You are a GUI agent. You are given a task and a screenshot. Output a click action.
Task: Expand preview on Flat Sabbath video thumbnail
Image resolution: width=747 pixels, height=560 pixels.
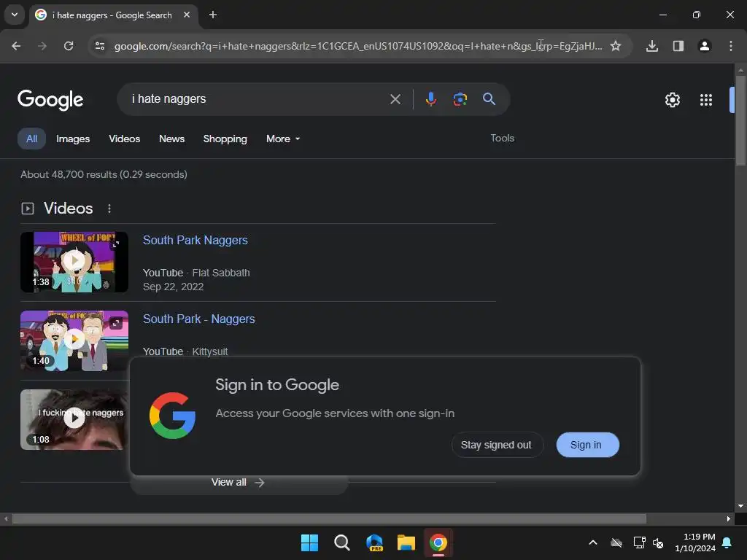pos(116,244)
